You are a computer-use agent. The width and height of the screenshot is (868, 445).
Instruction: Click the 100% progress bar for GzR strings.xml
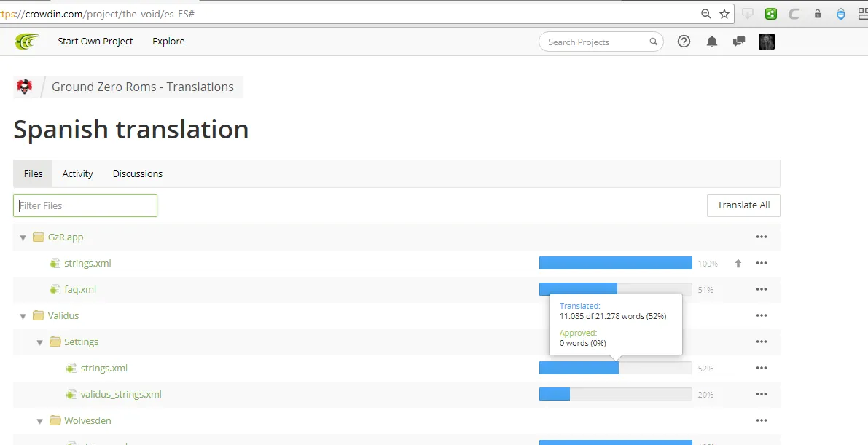pos(616,264)
